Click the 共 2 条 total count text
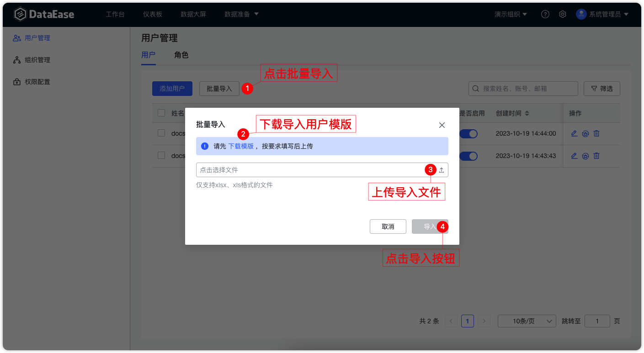 429,321
